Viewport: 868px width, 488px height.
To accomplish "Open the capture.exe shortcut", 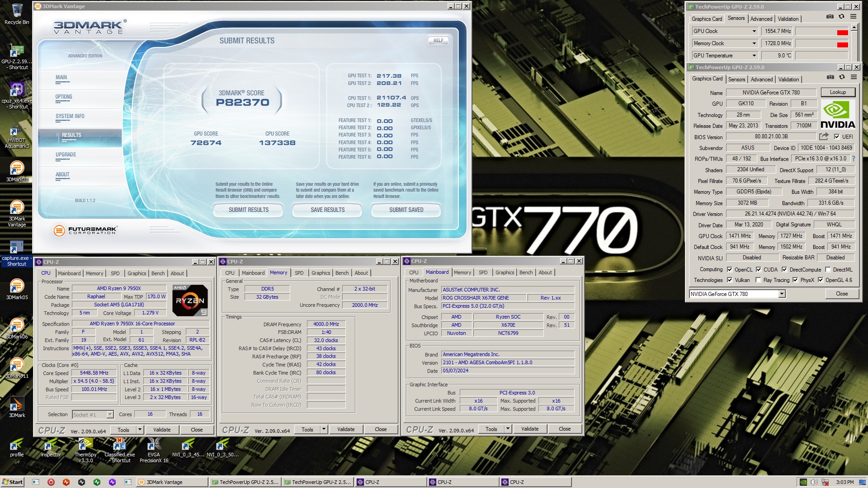I will click(x=17, y=252).
